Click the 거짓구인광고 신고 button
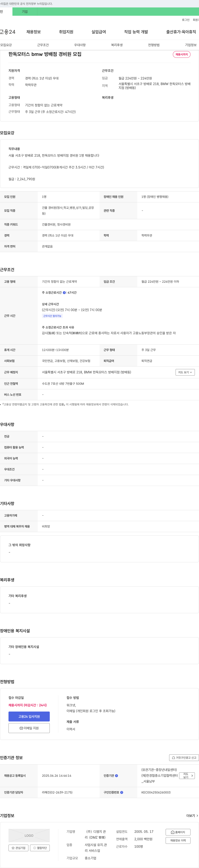The height and width of the screenshot is (868, 199). pyautogui.click(x=184, y=757)
